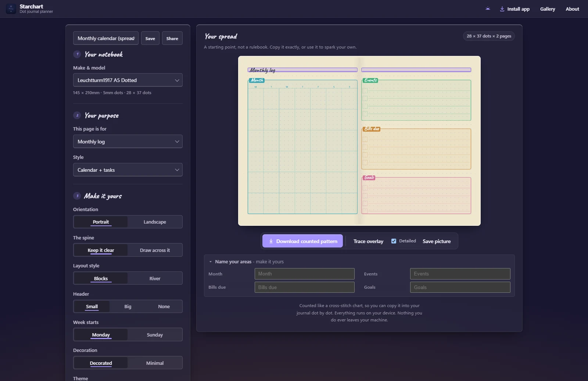Click the Events area name field
Viewport: 588px width, 381px height.
pyautogui.click(x=460, y=274)
